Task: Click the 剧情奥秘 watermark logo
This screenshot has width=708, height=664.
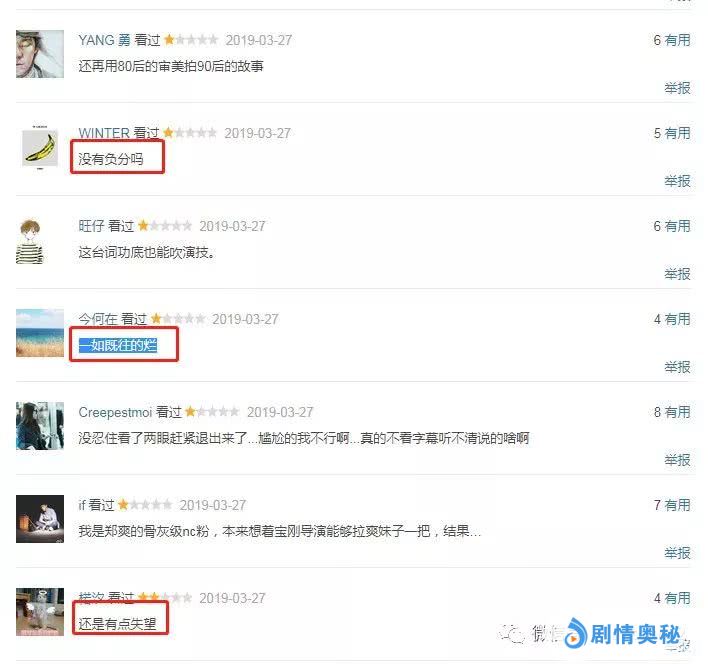Action: point(622,634)
